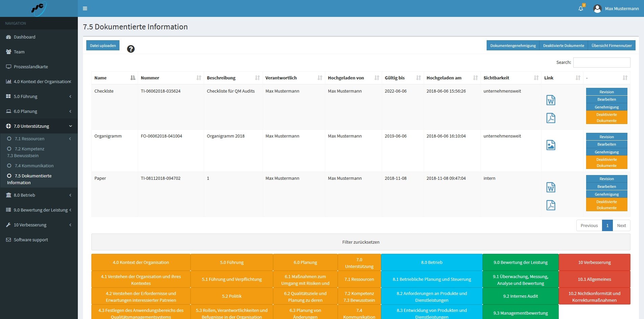The width and height of the screenshot is (644, 319).
Task: Open the Team page in the navigation
Action: [x=39, y=52]
